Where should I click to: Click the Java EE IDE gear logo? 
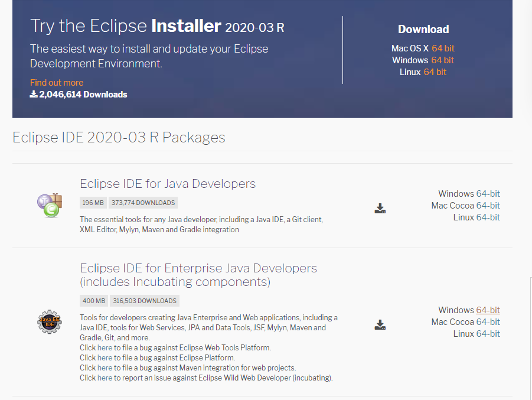(50, 321)
